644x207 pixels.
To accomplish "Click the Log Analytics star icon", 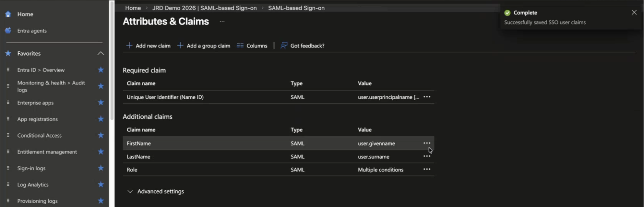I will (x=101, y=185).
